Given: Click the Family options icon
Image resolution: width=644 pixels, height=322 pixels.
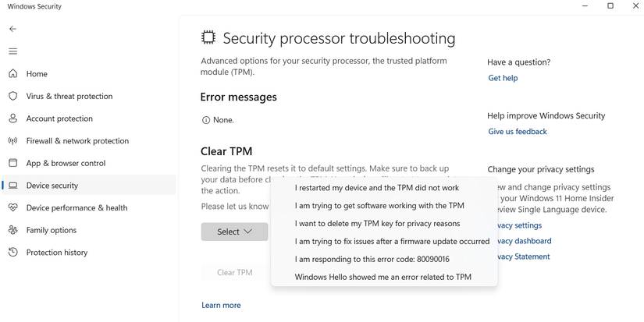Looking at the screenshot, I should click(12, 230).
